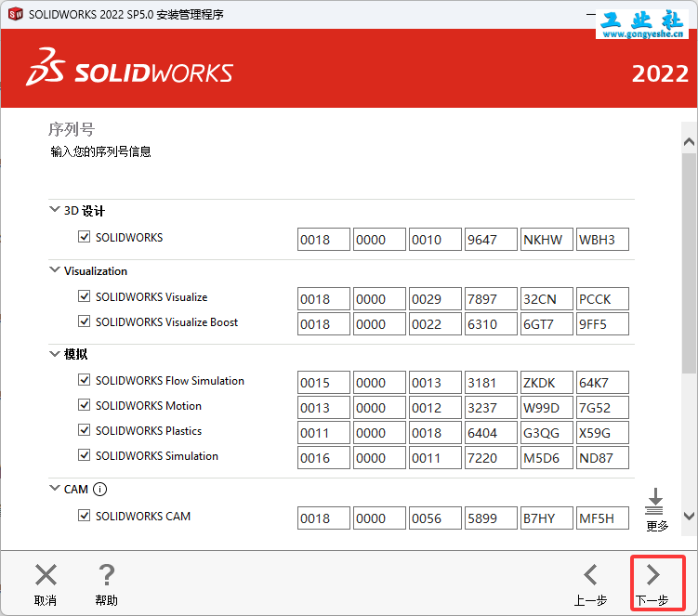The width and height of the screenshot is (698, 616).
Task: Click Flow Simulation serial field 0015
Action: 323,383
